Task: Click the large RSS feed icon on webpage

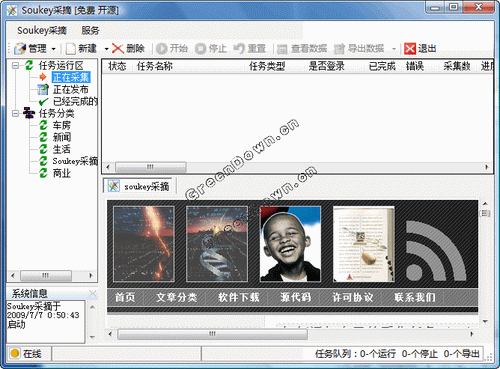Action: click(x=435, y=251)
